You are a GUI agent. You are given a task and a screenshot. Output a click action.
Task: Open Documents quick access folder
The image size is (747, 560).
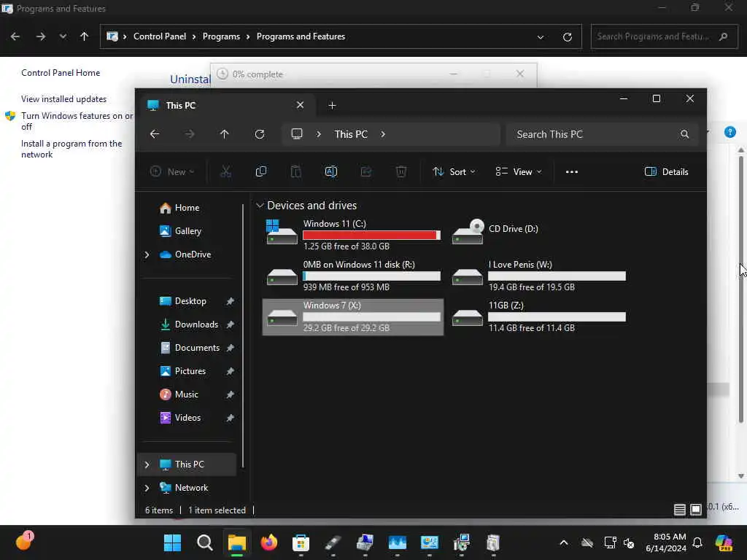(197, 348)
